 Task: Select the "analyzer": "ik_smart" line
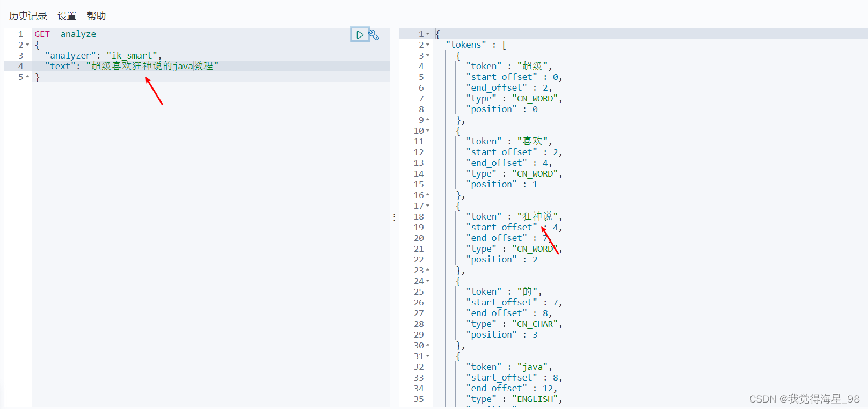point(103,56)
